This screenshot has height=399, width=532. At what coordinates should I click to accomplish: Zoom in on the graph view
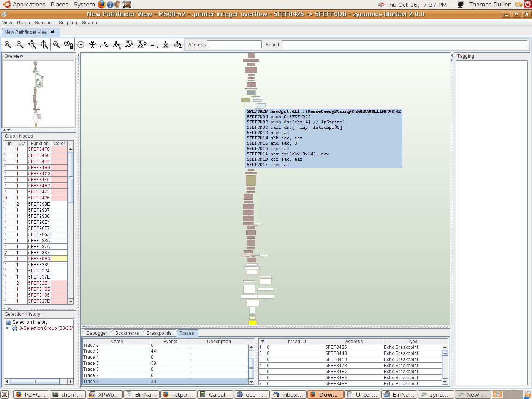point(8,44)
